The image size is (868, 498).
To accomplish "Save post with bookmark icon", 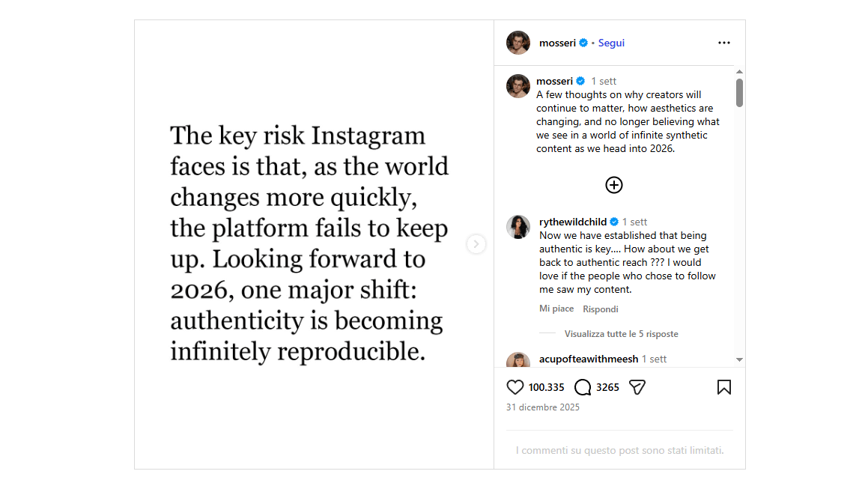I will tap(723, 387).
